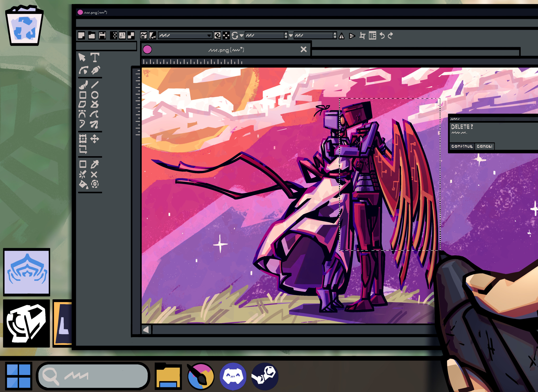Choose the ellipse shape tool
The image size is (538, 392).
95,95
